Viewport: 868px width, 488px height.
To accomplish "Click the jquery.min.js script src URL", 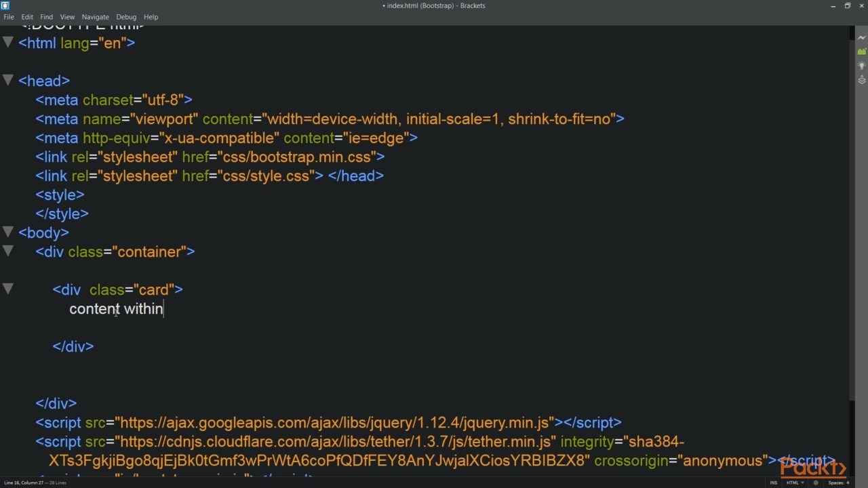I will [x=334, y=422].
